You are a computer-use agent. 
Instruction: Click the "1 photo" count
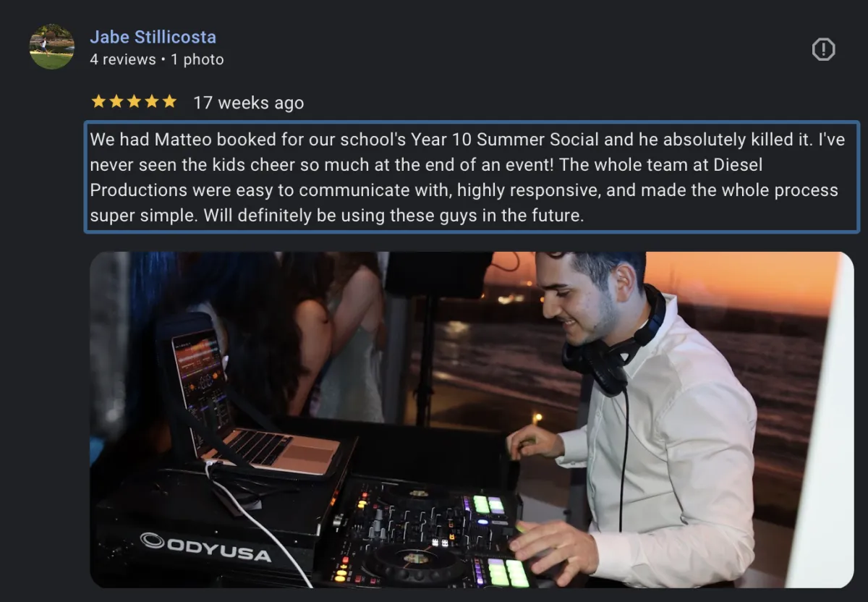click(x=197, y=59)
